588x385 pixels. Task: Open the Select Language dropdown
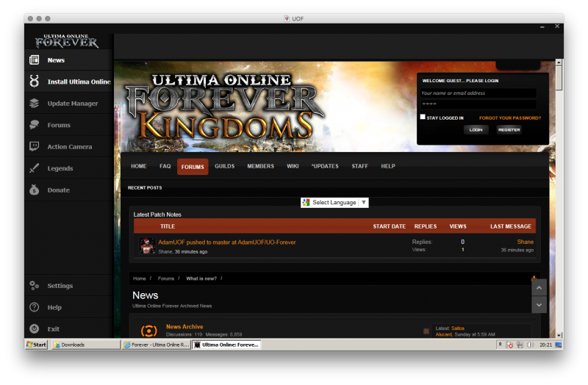coord(334,203)
